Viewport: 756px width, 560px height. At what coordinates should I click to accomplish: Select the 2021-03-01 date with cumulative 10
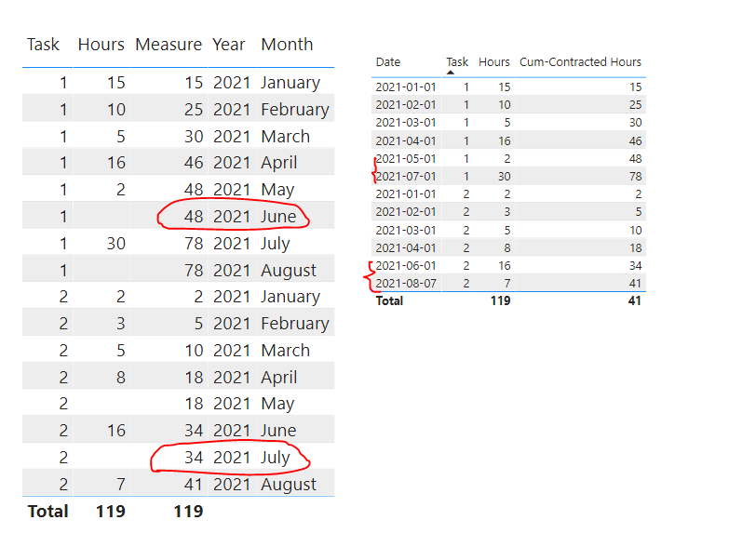(406, 231)
